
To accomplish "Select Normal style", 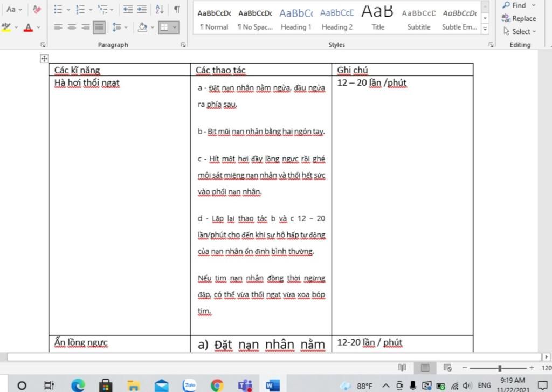I will 214,19.
